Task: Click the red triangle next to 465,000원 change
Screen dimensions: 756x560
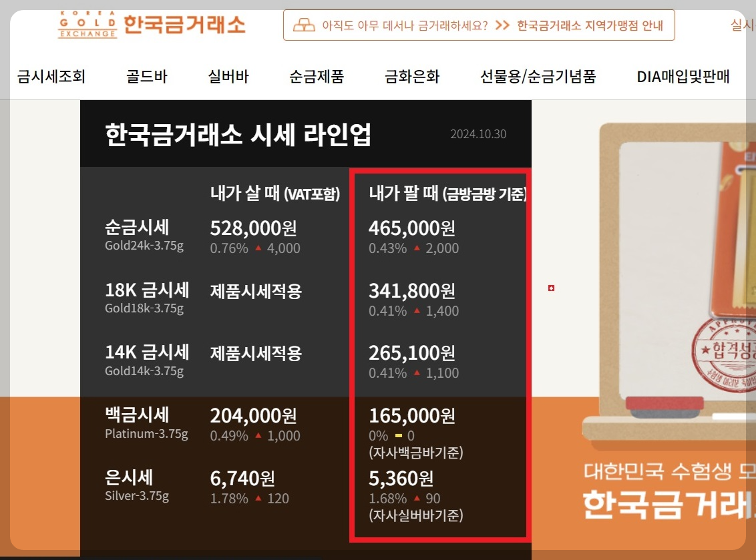Action: coord(417,247)
